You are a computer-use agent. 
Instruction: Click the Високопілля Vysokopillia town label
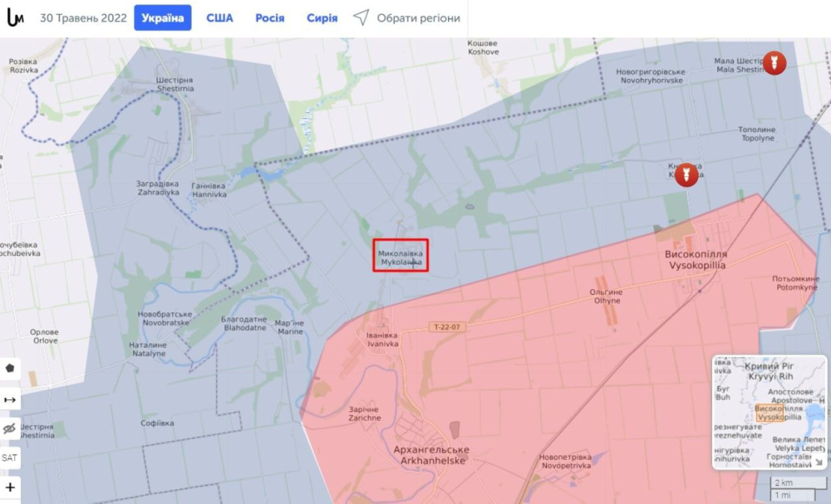click(695, 259)
